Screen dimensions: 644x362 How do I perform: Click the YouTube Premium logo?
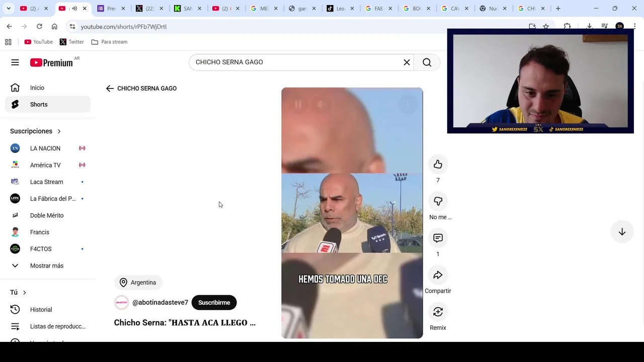click(51, 62)
